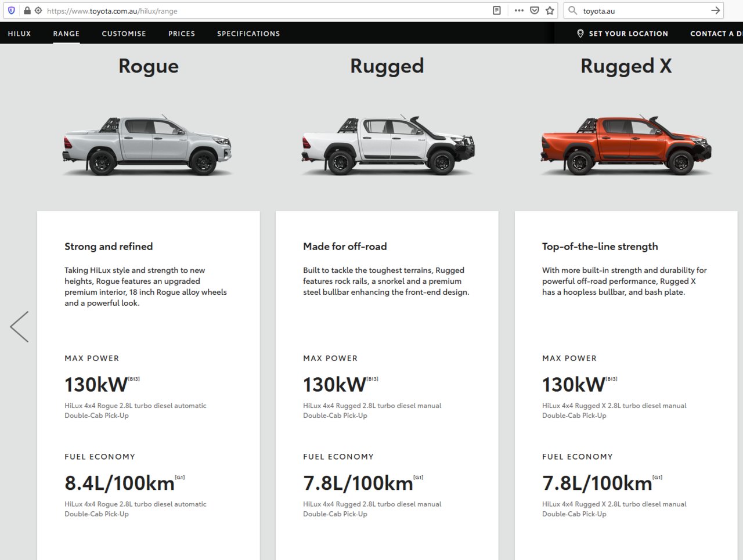The image size is (743, 560).
Task: Click the orange Rugged X truck image
Action: tap(626, 145)
